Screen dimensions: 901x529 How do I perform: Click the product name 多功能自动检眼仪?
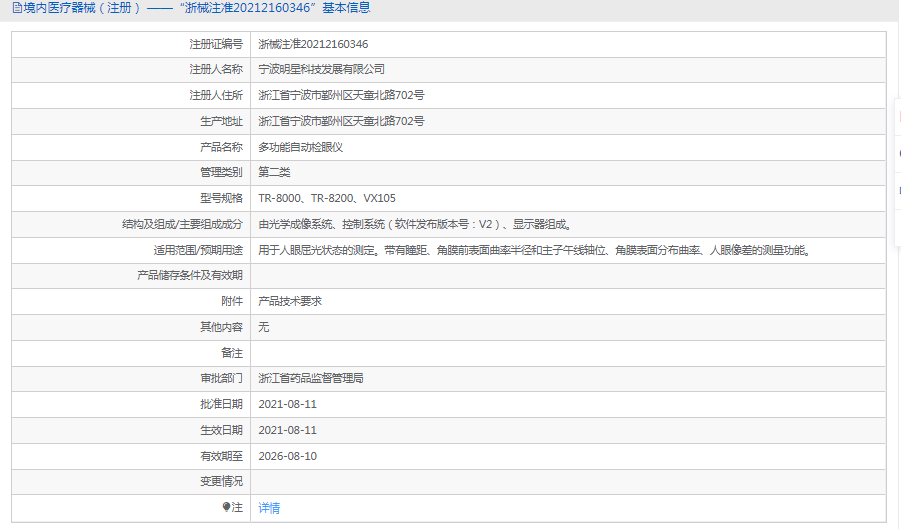coord(300,147)
